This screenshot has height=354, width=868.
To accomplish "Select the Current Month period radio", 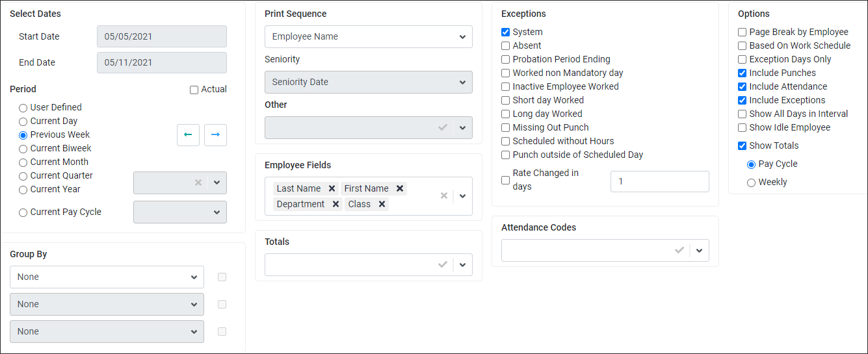I will (x=23, y=162).
